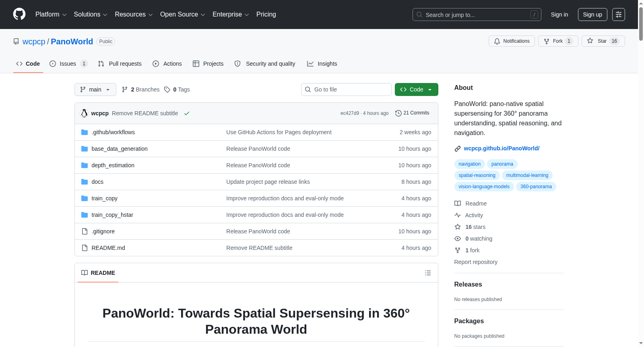Open the navigation topic tag
Image resolution: width=644 pixels, height=347 pixels.
(470, 164)
